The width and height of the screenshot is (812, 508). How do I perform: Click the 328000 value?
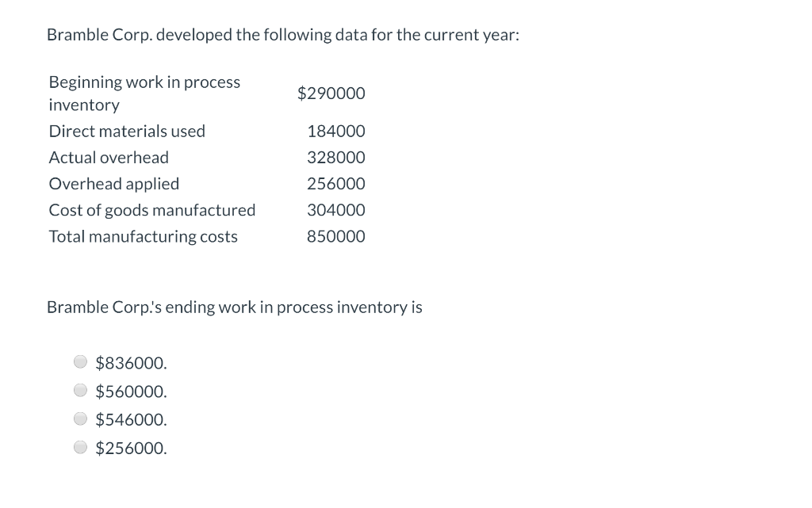336,157
